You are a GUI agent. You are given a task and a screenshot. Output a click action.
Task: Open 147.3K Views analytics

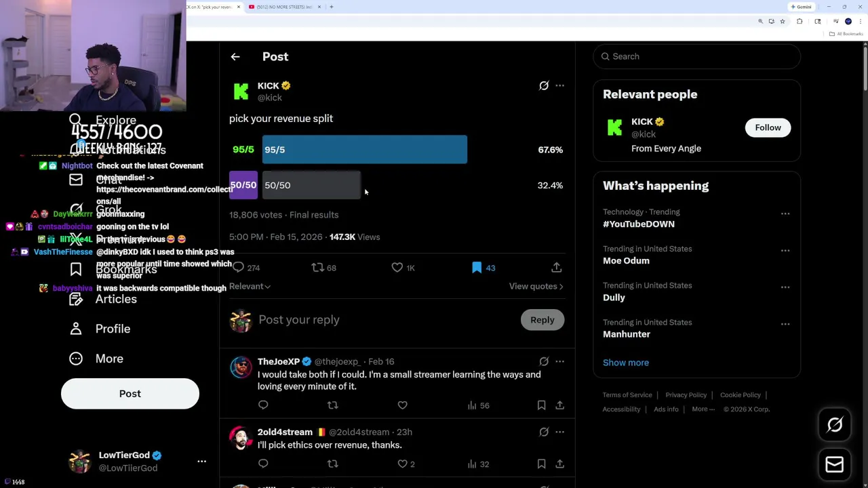point(355,237)
